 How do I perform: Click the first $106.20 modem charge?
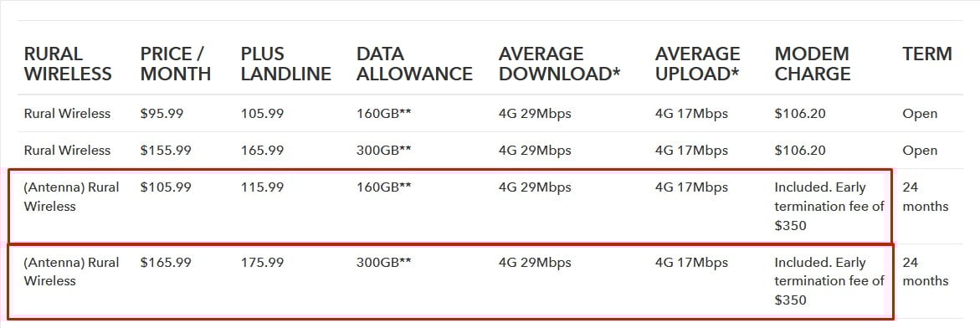[x=800, y=114]
